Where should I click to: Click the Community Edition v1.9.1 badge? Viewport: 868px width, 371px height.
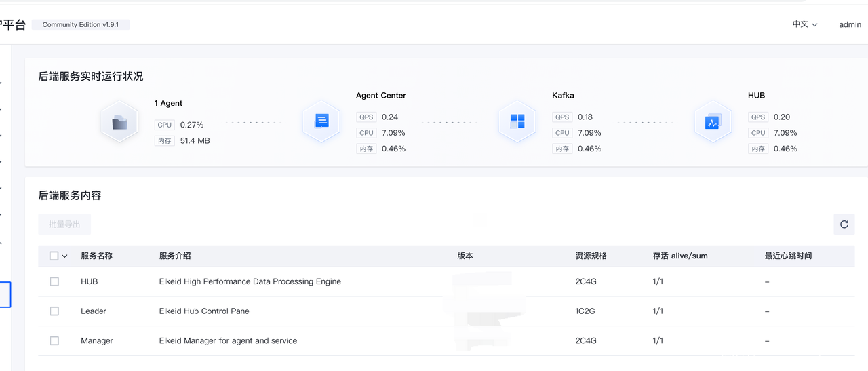click(80, 24)
